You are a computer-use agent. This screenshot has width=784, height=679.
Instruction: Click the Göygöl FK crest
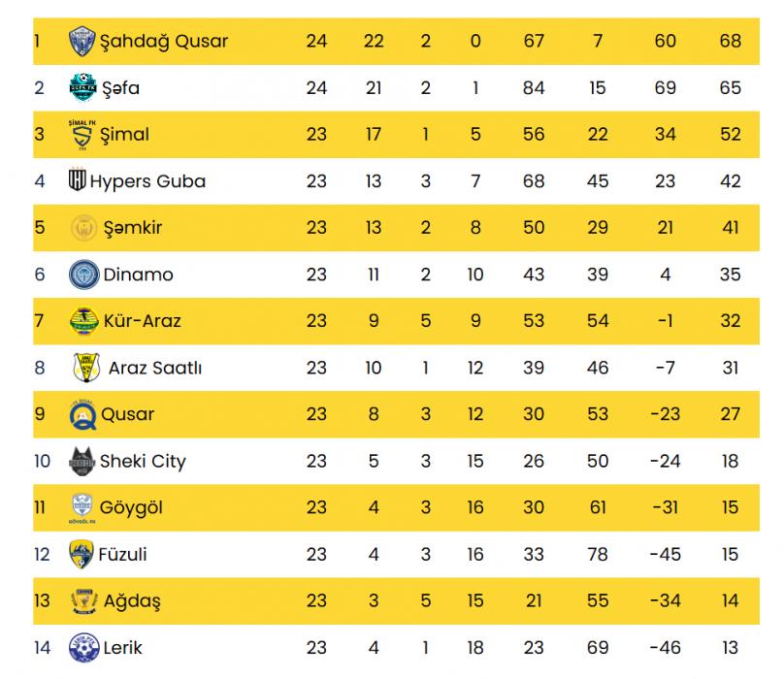[x=82, y=508]
